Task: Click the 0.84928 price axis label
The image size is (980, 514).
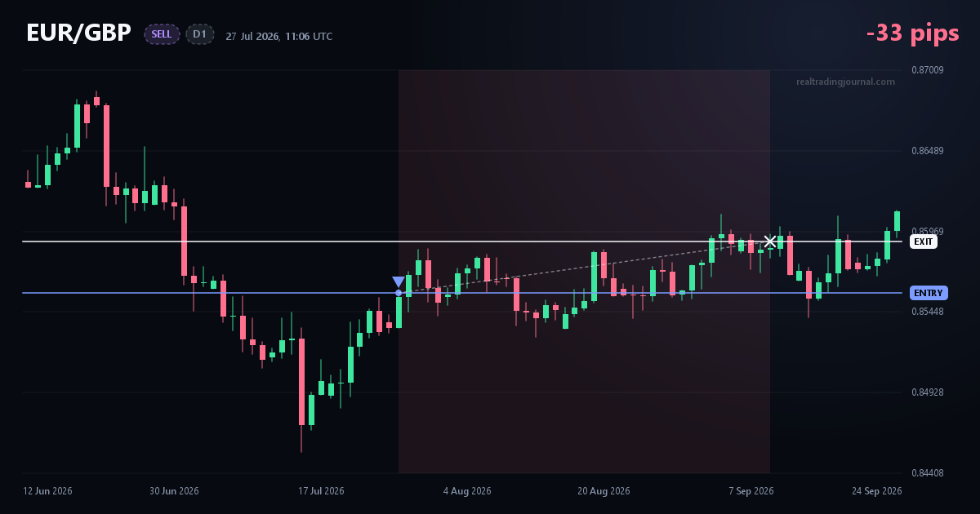Action: [927, 392]
